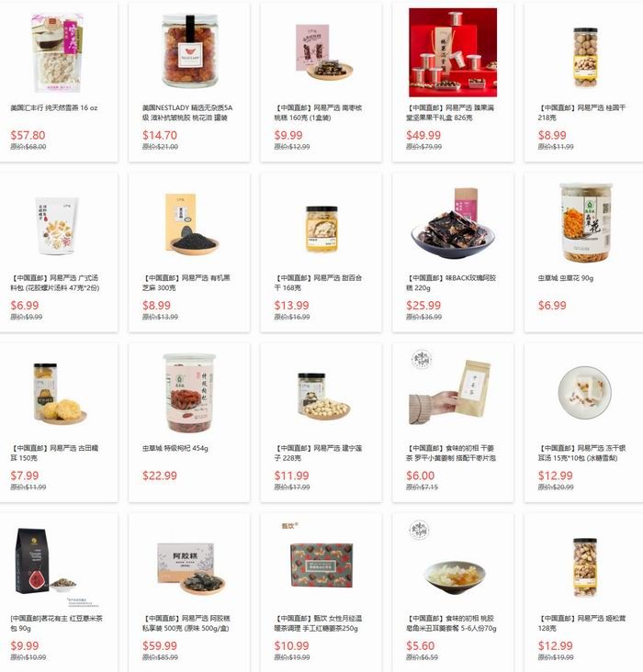Open the 虫草城 特级枸杞 454g product title
This screenshot has height=672, width=643.
coord(175,448)
